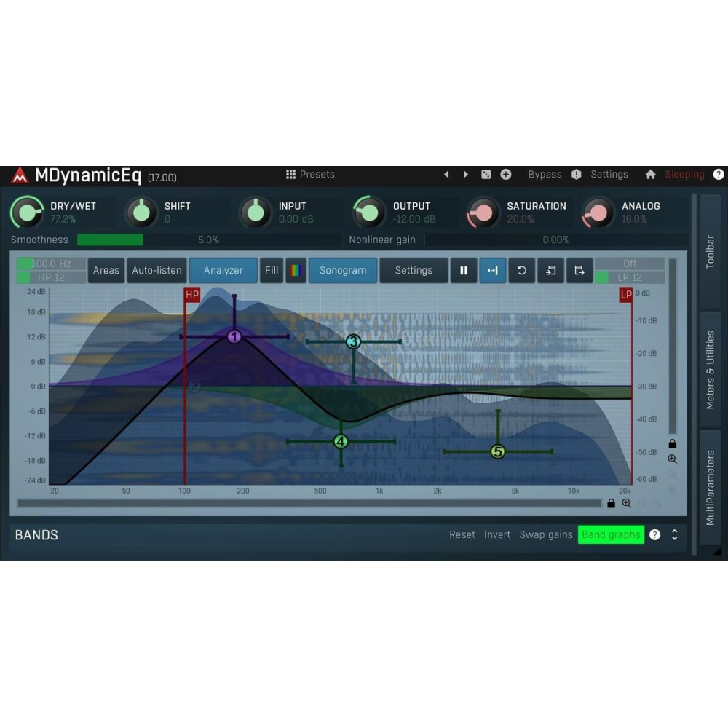The height and width of the screenshot is (728, 728).
Task: Open the MultiParameters side tab
Action: (x=710, y=487)
